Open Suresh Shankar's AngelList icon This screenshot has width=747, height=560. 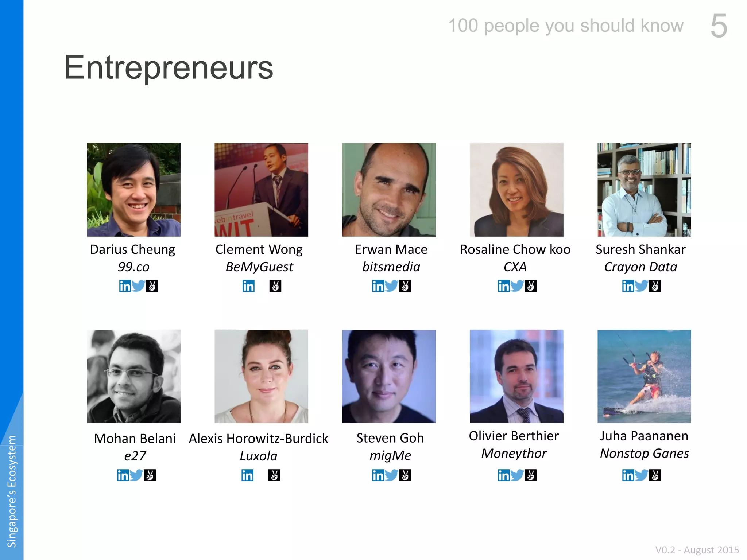coord(655,286)
